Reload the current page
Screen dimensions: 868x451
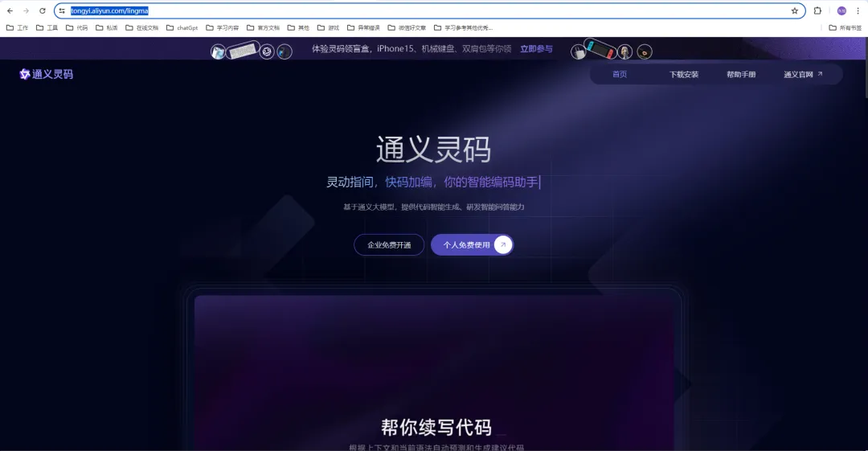(42, 10)
